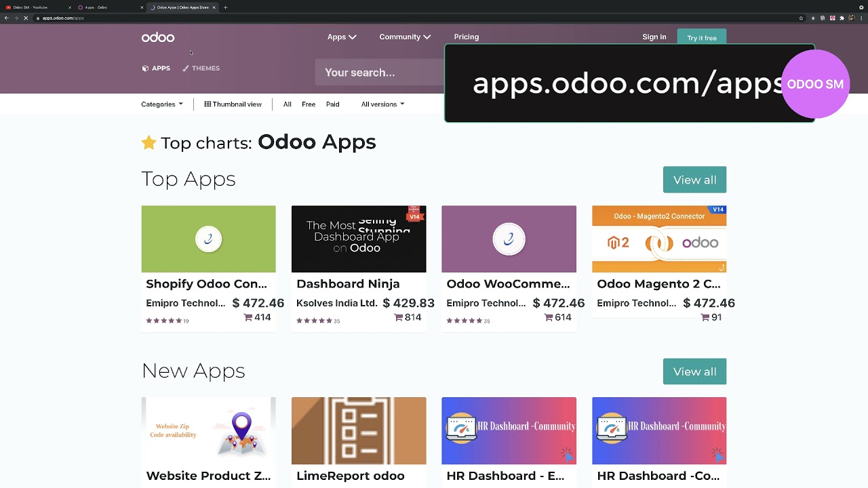Click the Odoo WooComme... title
The image size is (868, 488).
(508, 284)
